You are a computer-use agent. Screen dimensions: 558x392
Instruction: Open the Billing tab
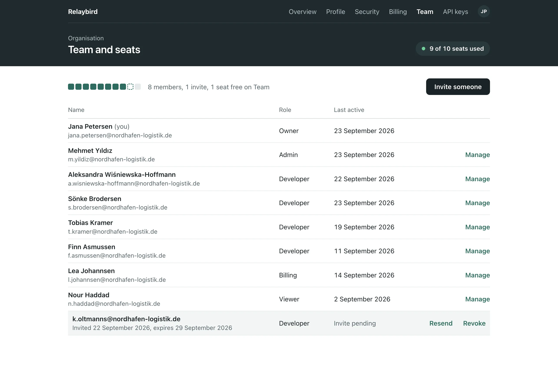[398, 12]
